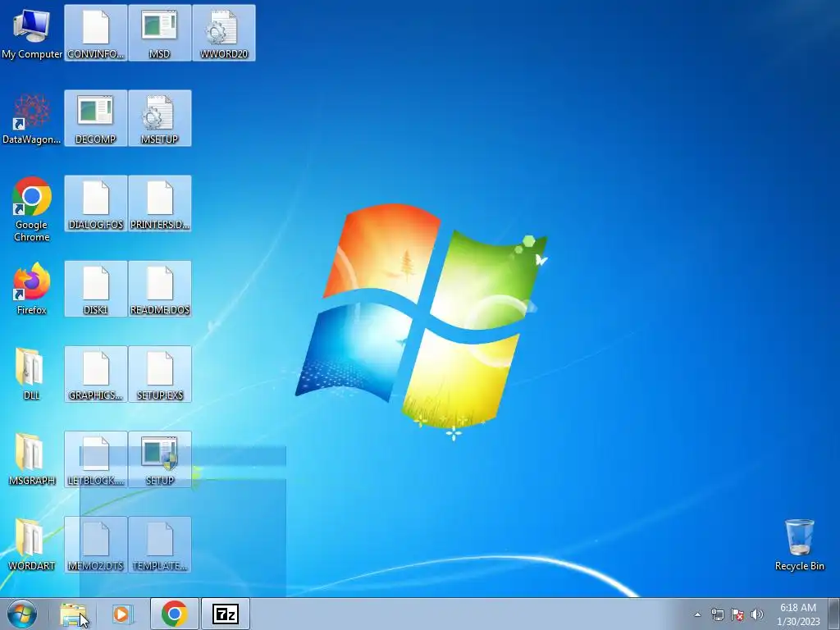Switch to 7-Zip in the taskbar

[x=225, y=614]
